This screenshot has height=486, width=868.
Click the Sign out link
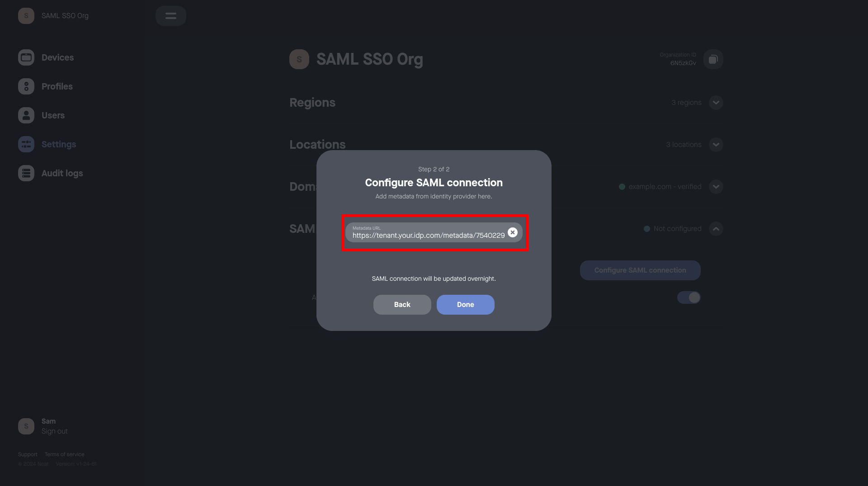[54, 431]
